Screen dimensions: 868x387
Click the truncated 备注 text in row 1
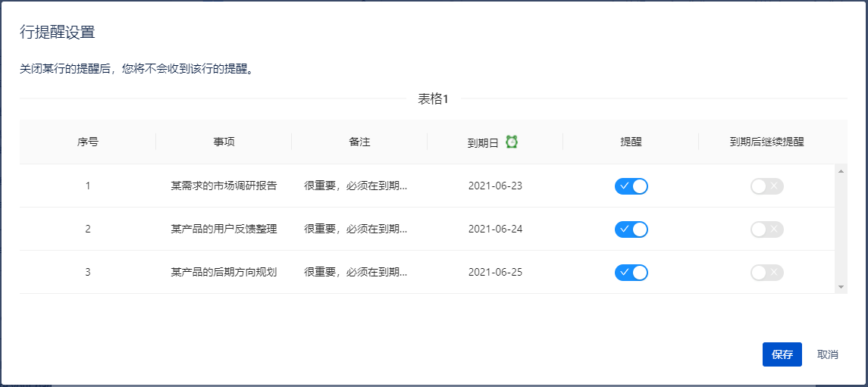point(356,186)
